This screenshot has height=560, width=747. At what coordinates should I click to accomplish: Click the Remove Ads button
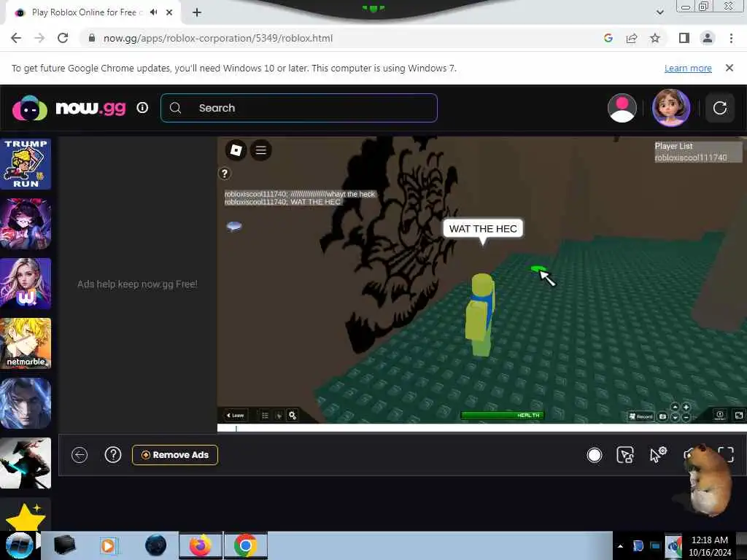point(175,455)
